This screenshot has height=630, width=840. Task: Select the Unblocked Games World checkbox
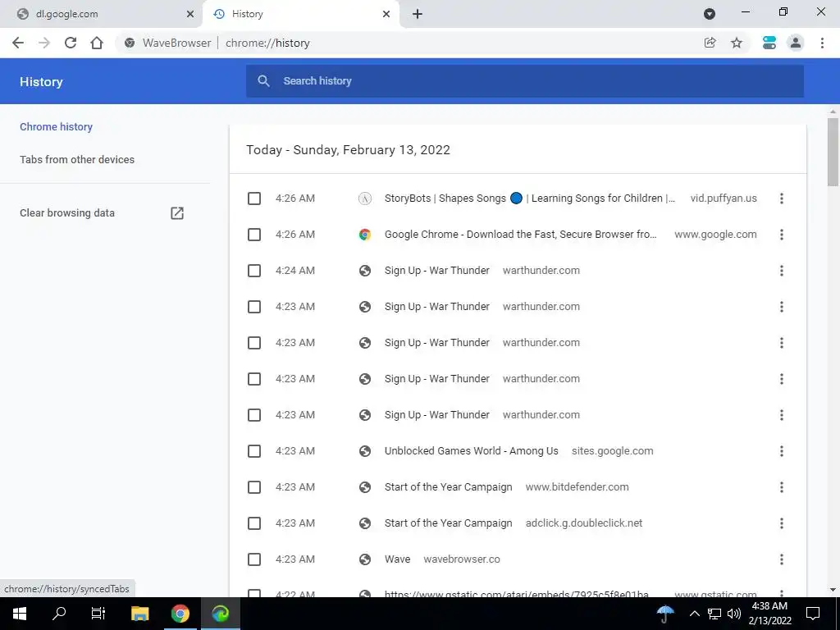[x=254, y=452]
